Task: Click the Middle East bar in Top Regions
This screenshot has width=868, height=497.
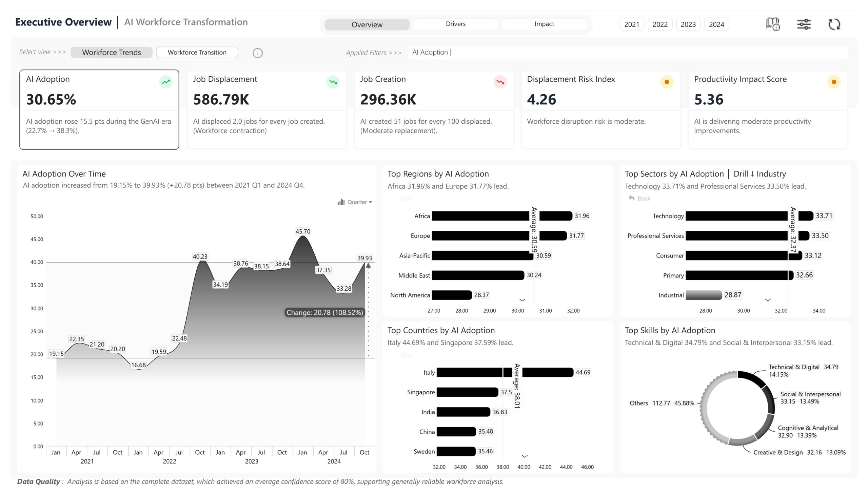Action: click(478, 275)
